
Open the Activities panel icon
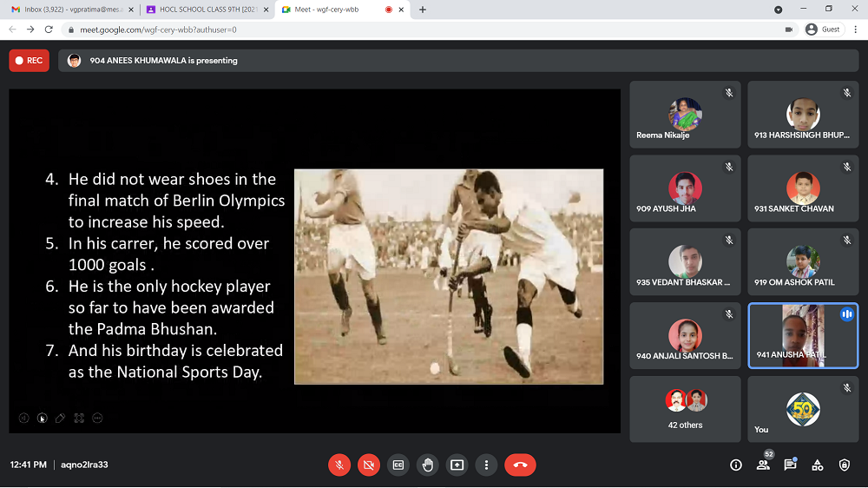(817, 465)
